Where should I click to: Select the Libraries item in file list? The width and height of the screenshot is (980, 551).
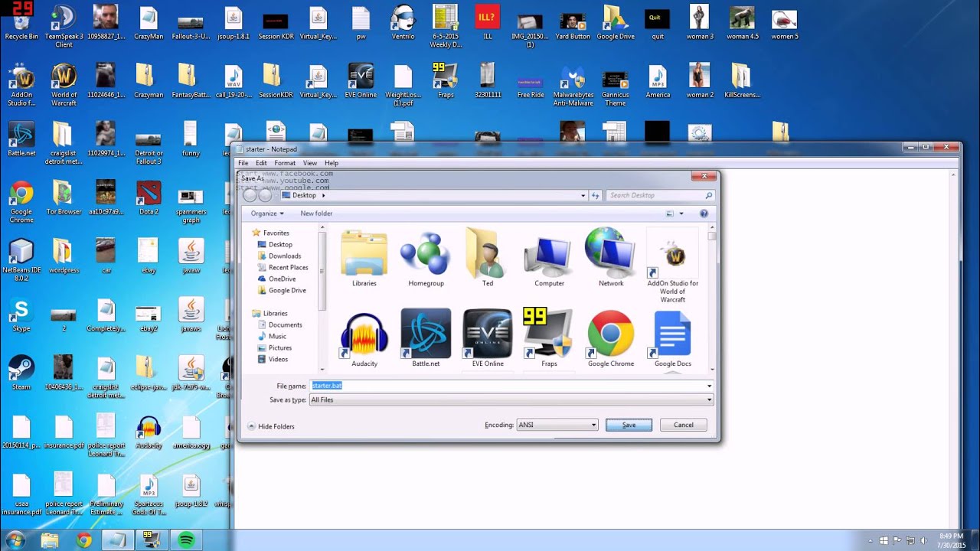(x=364, y=258)
